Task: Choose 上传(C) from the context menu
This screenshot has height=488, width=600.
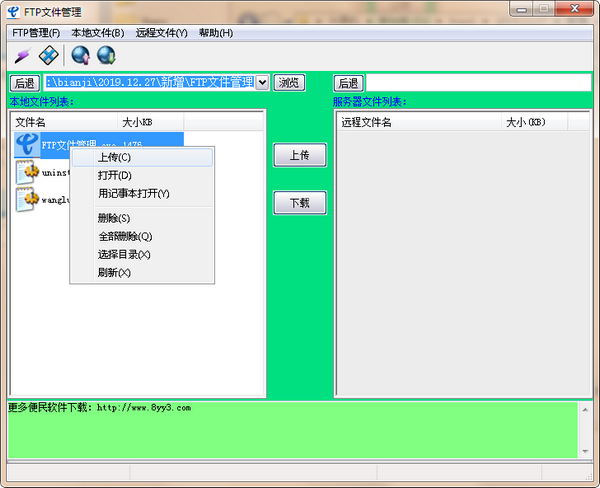Action: pos(114,157)
